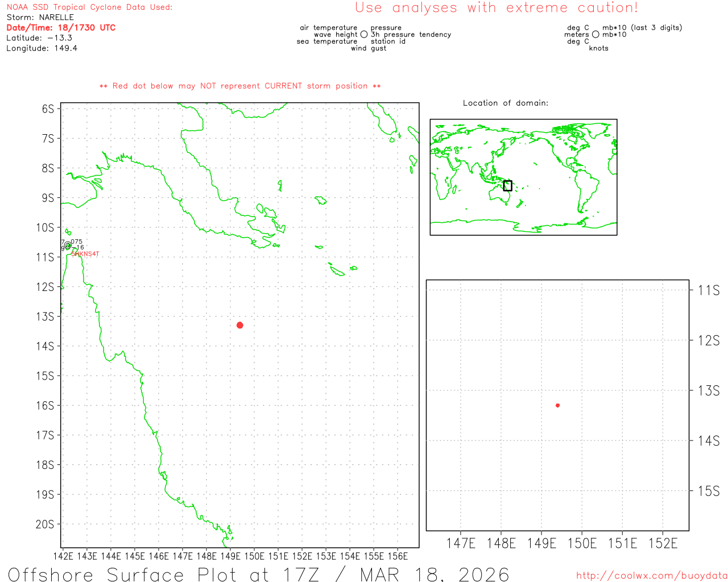The image size is (728, 582).
Task: Click the Date/Time 18/1730 UTC text
Action: [61, 28]
